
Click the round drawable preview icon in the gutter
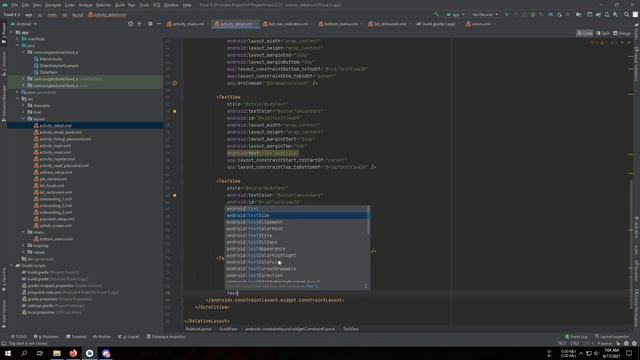pyautogui.click(x=175, y=83)
